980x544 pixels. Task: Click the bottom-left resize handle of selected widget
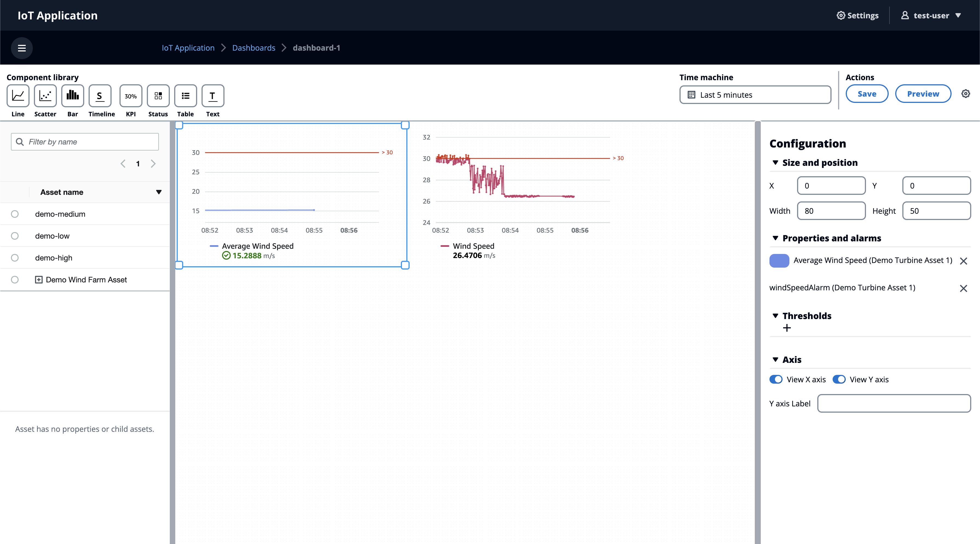[x=179, y=265]
